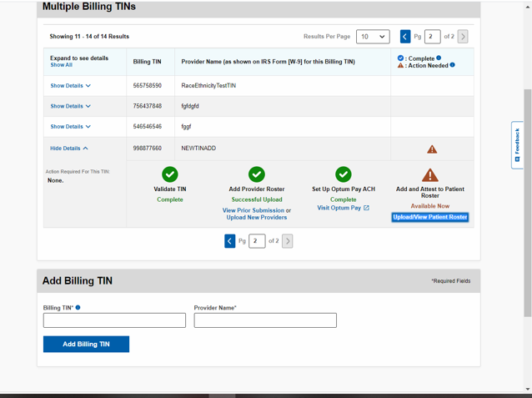The width and height of the screenshot is (532, 398).
Task: Collapse details for NEWTINADD row
Action: (x=68, y=149)
